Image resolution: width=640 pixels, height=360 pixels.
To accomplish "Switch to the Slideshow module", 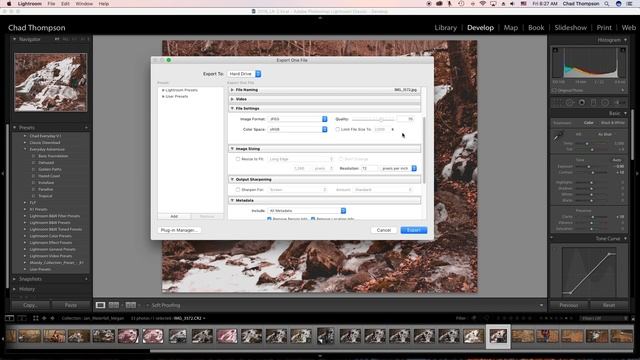I will (570, 27).
